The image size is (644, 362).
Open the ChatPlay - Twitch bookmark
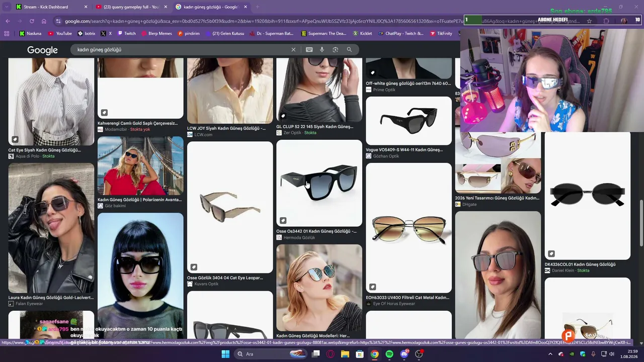[401, 34]
